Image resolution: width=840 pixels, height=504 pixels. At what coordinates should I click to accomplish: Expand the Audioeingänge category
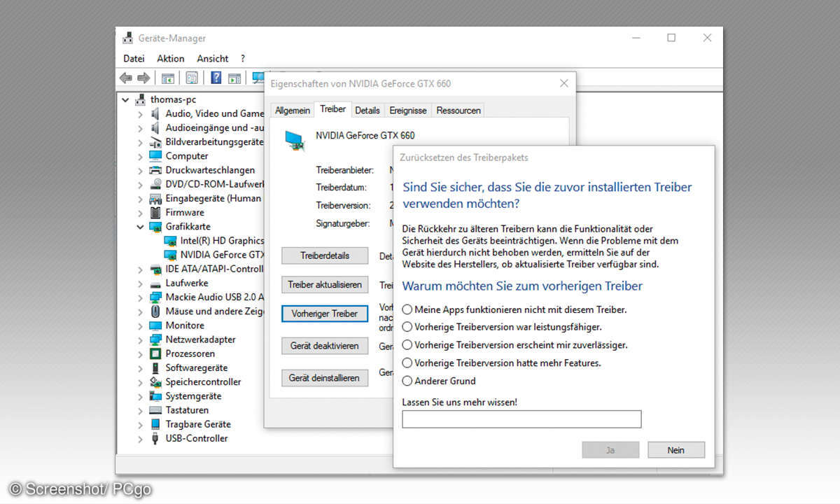click(140, 128)
